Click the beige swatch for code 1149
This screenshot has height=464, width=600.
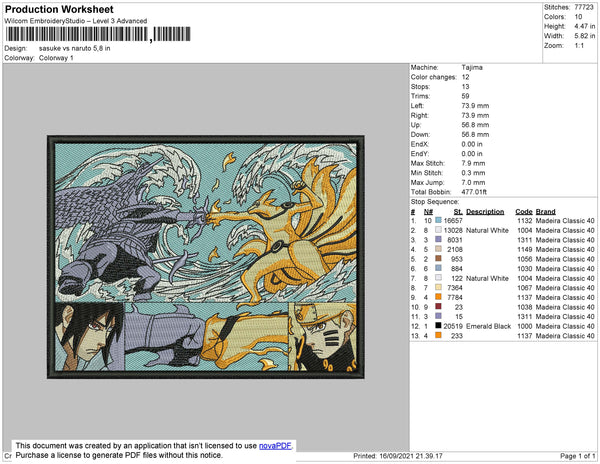(x=438, y=249)
